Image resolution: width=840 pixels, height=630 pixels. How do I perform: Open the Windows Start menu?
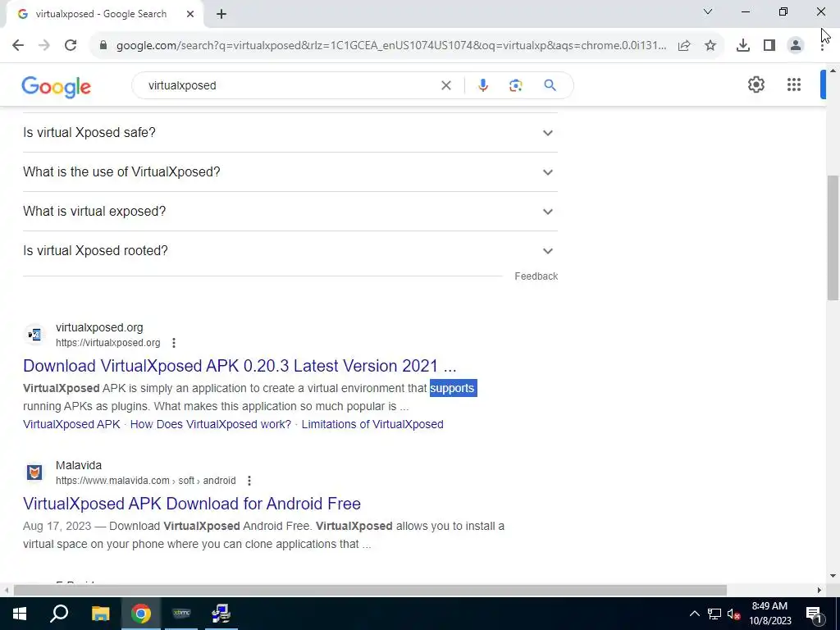point(20,614)
